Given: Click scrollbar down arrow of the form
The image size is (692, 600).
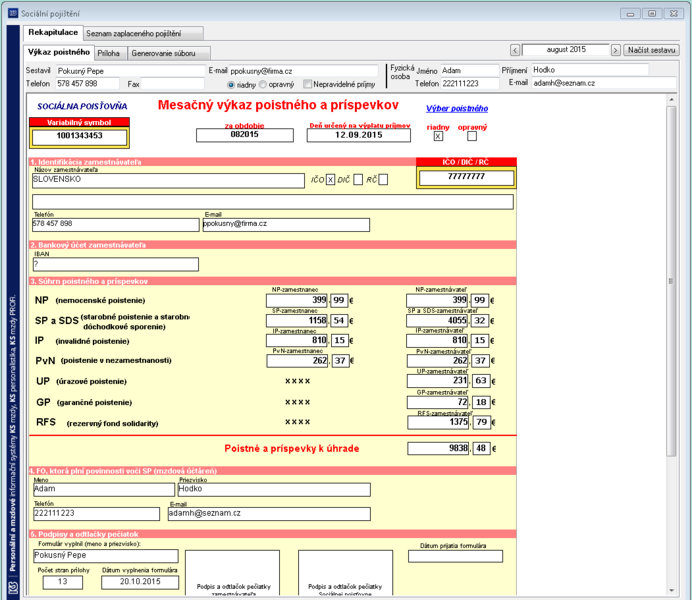Looking at the screenshot, I should 671,590.
